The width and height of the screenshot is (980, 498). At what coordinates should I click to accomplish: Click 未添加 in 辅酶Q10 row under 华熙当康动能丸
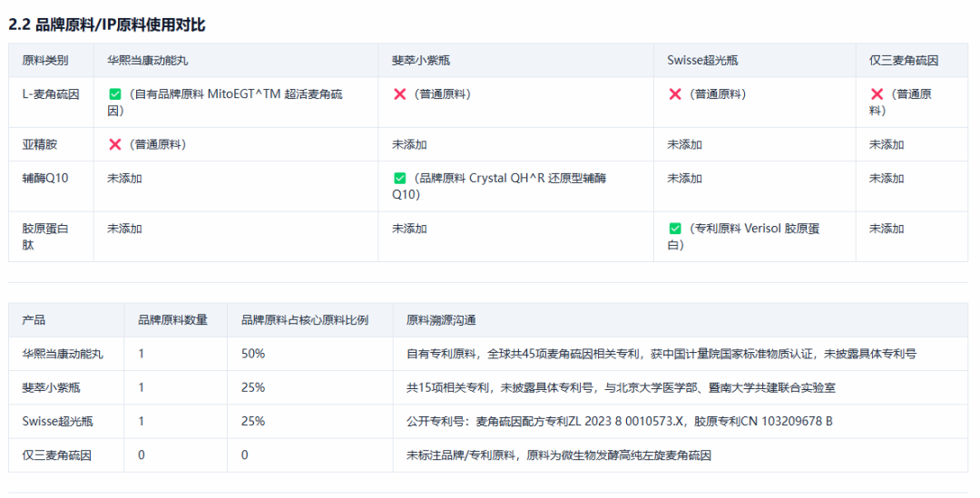(124, 178)
